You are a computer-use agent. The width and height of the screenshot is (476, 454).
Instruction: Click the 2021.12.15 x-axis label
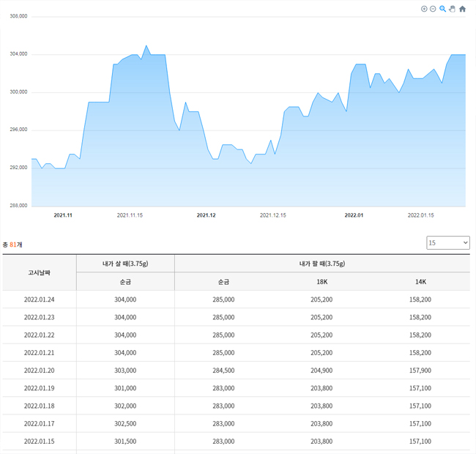(x=273, y=215)
